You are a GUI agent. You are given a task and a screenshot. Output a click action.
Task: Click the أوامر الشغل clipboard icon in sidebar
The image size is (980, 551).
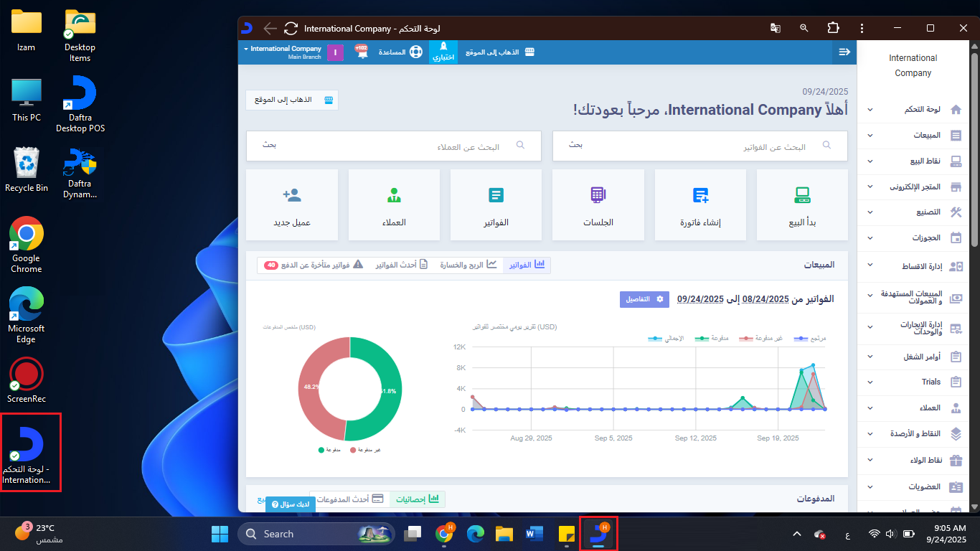[955, 357]
